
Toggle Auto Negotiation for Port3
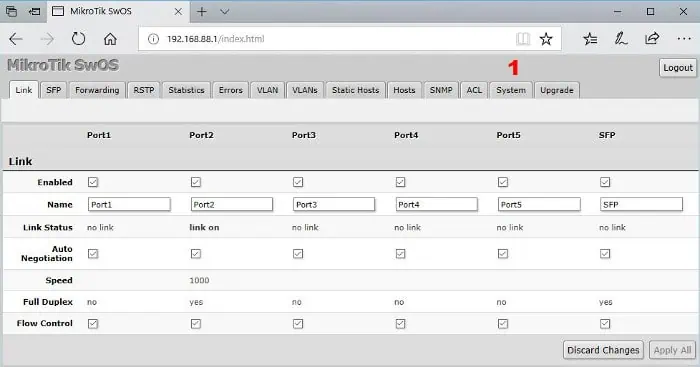click(298, 254)
